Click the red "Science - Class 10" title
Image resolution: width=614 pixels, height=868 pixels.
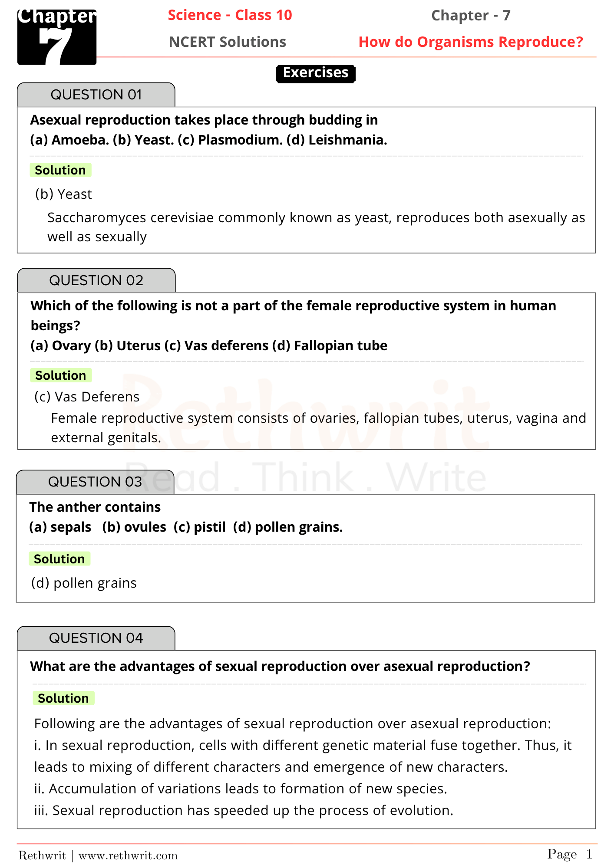(230, 15)
